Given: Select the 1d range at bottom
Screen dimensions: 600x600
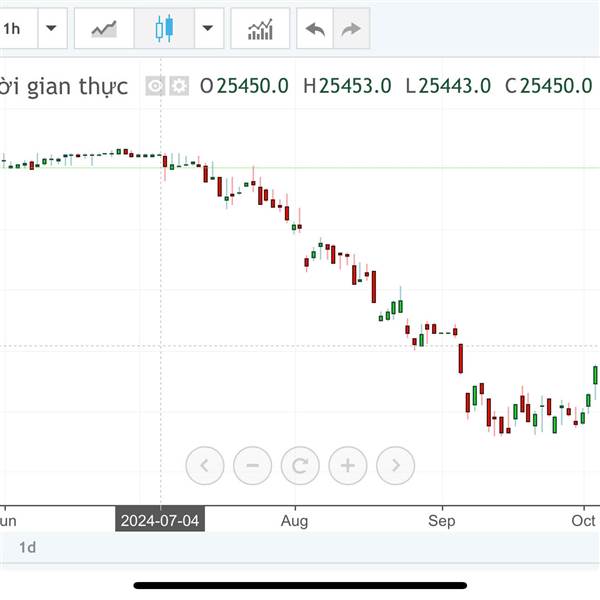Looking at the screenshot, I should pos(28,547).
